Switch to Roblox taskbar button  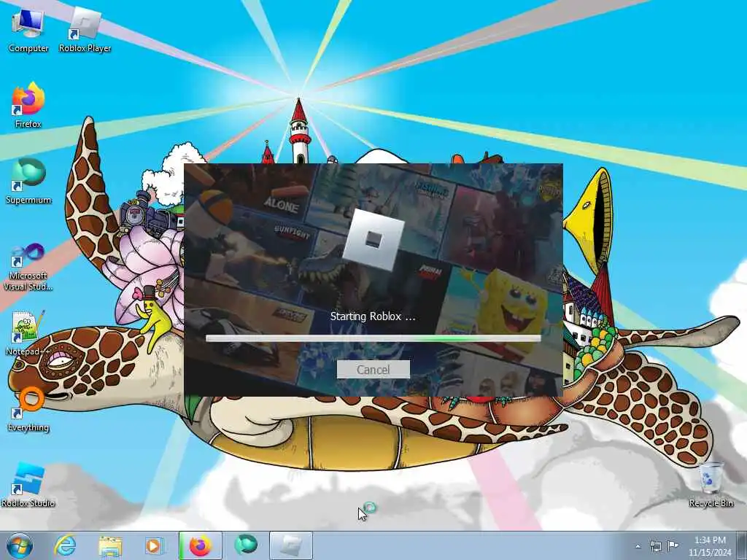coord(291,545)
